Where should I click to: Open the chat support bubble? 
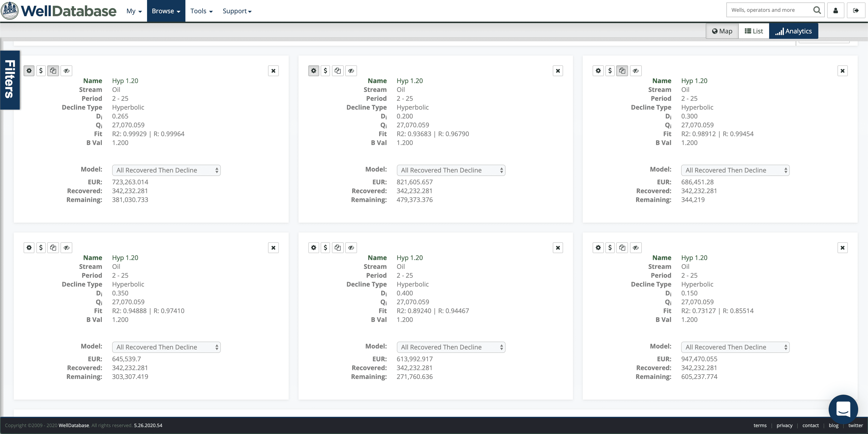(843, 409)
